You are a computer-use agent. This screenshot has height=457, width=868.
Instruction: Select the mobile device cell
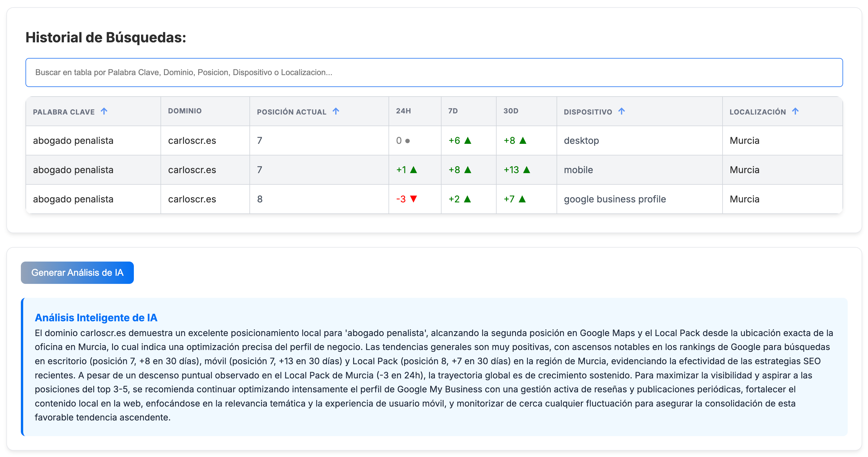pyautogui.click(x=578, y=170)
